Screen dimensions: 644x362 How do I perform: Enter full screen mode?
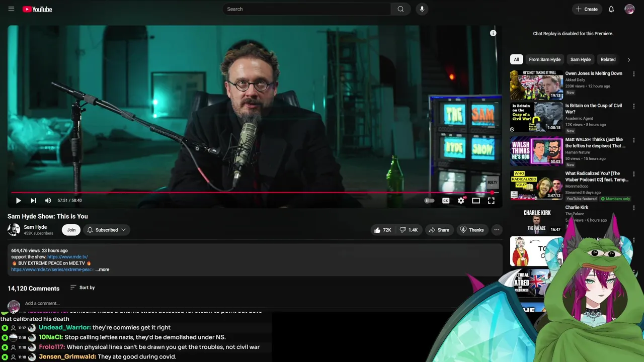tap(491, 201)
